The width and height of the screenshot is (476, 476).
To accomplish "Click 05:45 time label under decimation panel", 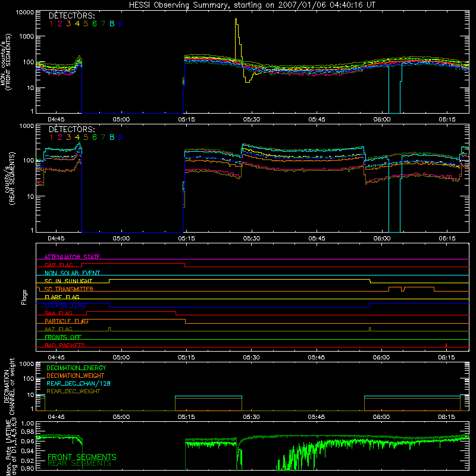I will pos(317,417).
